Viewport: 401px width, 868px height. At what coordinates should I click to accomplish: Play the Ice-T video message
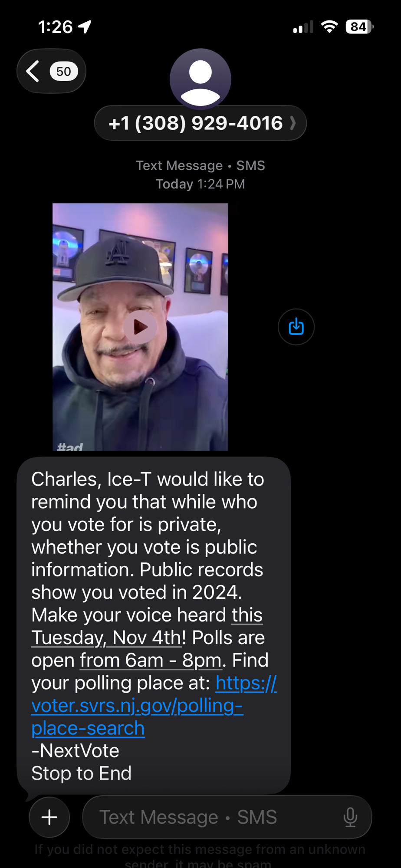click(x=140, y=327)
